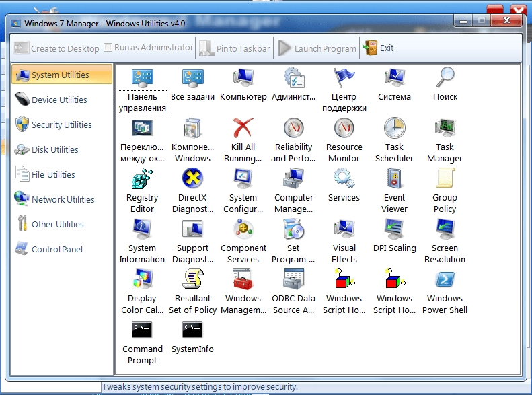Viewport: 532px width, 395px height.
Task: Select Computer Management icon
Action: tap(294, 179)
